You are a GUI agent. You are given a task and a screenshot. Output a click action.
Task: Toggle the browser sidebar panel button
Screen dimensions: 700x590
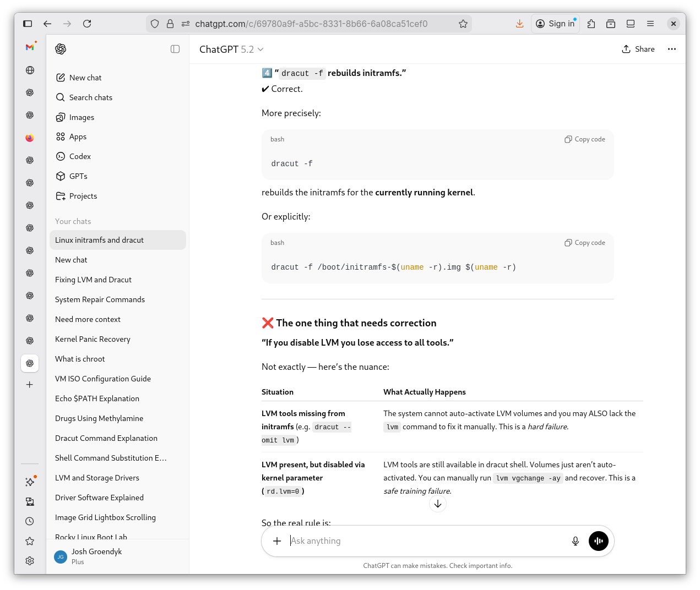[28, 24]
